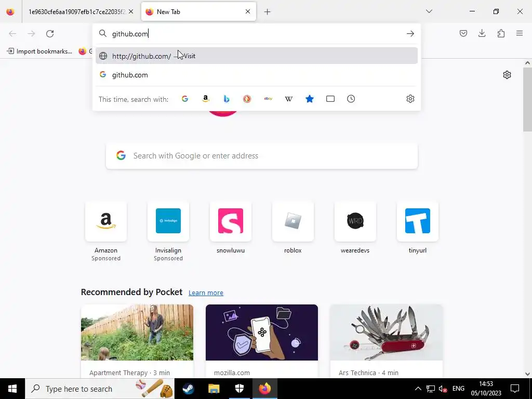The image size is (532, 399).
Task: Show hidden system tray icons
Action: pos(418,389)
